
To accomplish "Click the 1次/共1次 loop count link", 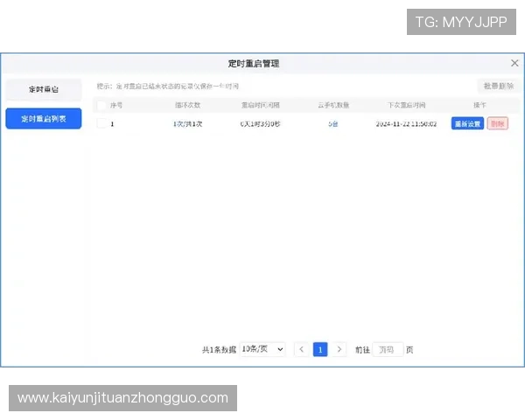I will tap(187, 124).
